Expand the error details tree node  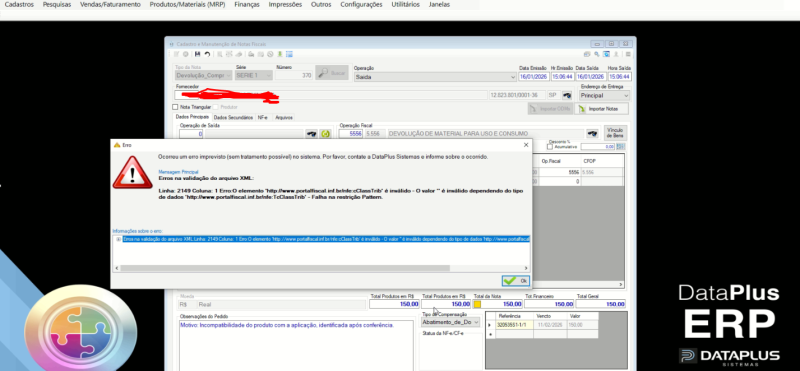click(118, 239)
